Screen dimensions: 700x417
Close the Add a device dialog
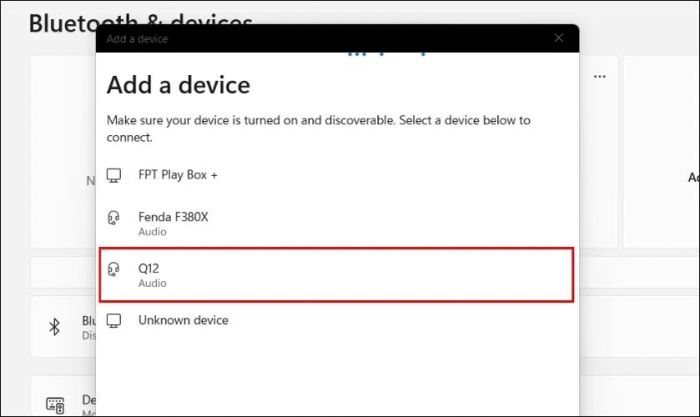pos(559,38)
